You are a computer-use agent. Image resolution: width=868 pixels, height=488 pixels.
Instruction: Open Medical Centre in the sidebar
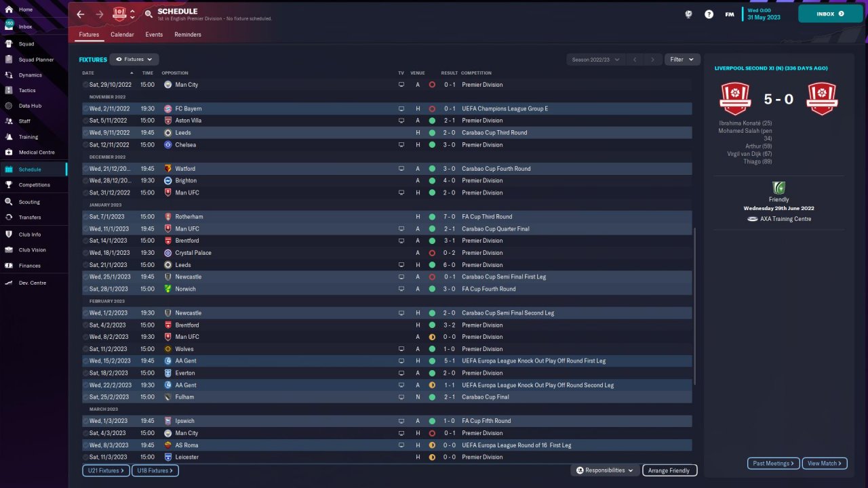33,152
